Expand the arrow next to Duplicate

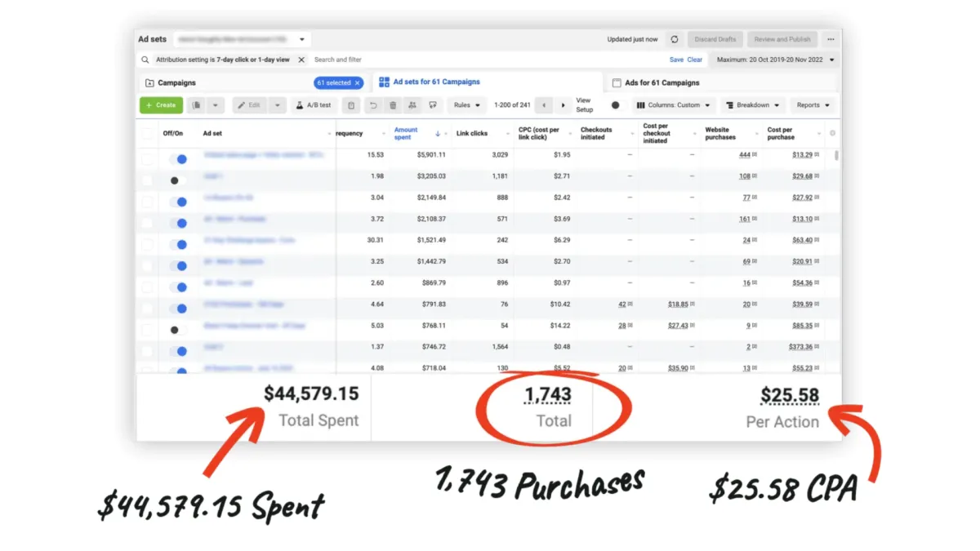216,105
